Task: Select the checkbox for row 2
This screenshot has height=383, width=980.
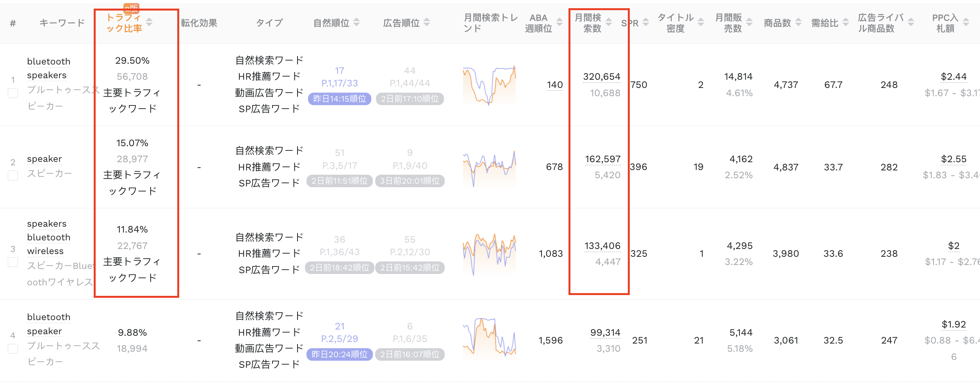Action: tap(13, 175)
